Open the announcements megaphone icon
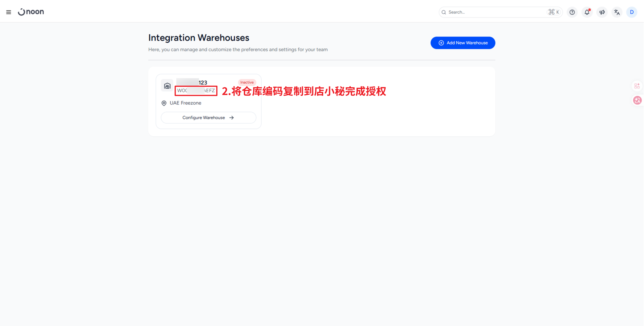The width and height of the screenshot is (644, 326). (602, 12)
